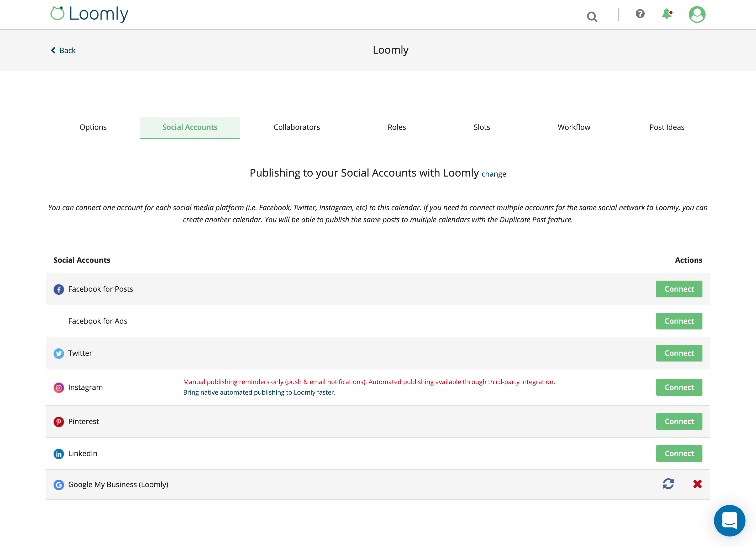This screenshot has width=756, height=547.
Task: Click the change publishing link
Action: click(x=494, y=174)
